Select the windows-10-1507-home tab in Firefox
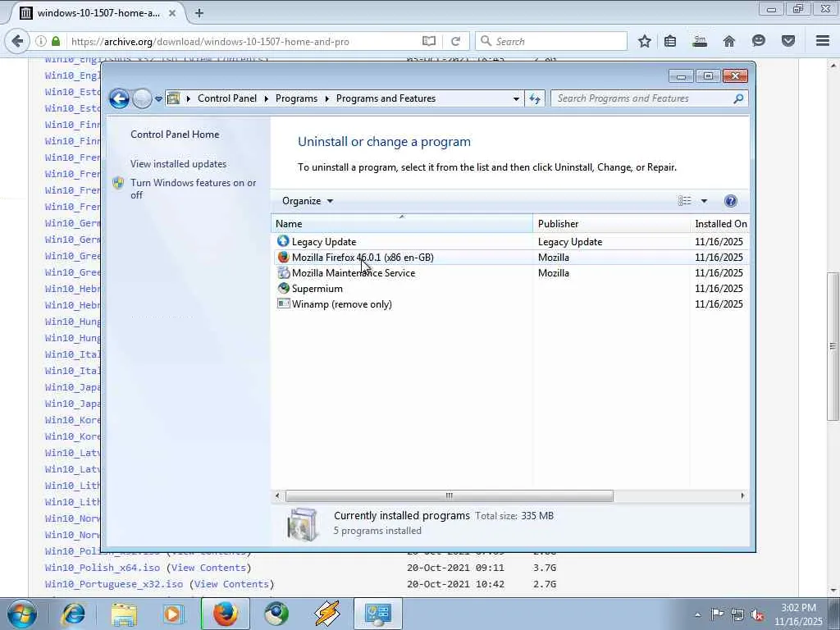 [98, 13]
